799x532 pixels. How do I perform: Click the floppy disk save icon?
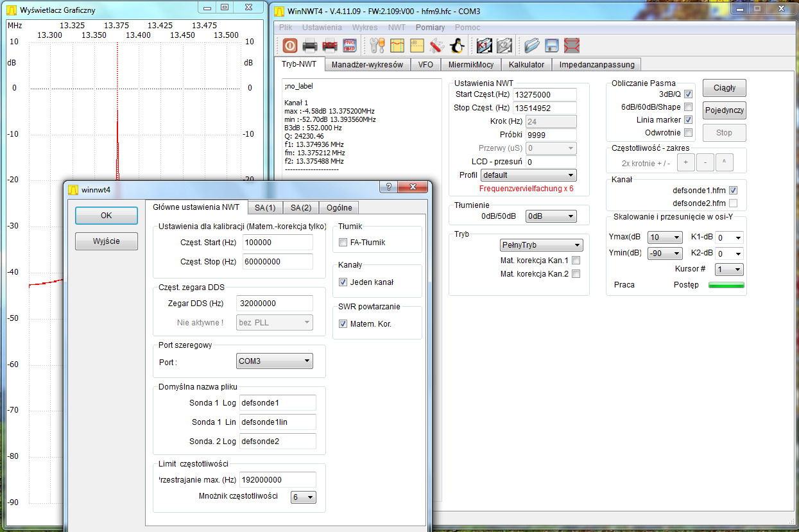pos(551,46)
